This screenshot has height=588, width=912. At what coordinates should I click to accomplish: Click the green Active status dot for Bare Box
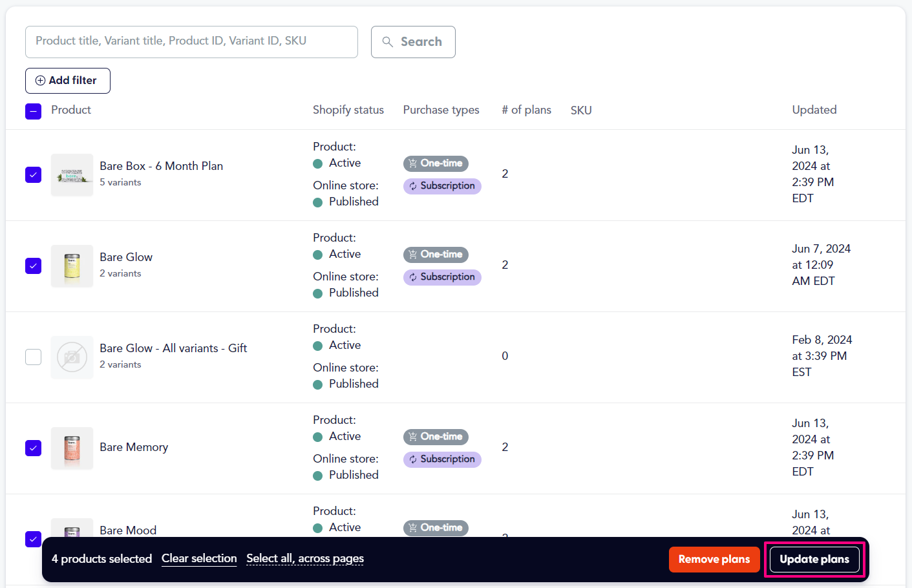tap(318, 163)
